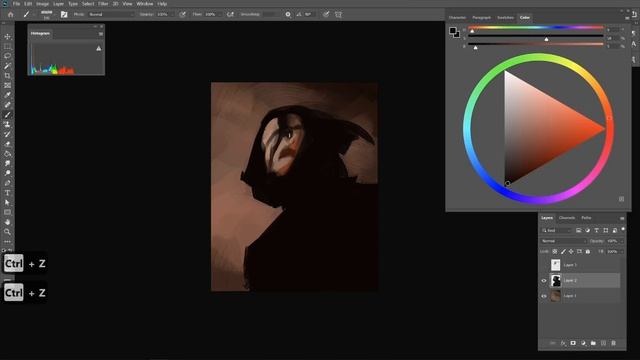Select the History Brush tool

point(7,135)
